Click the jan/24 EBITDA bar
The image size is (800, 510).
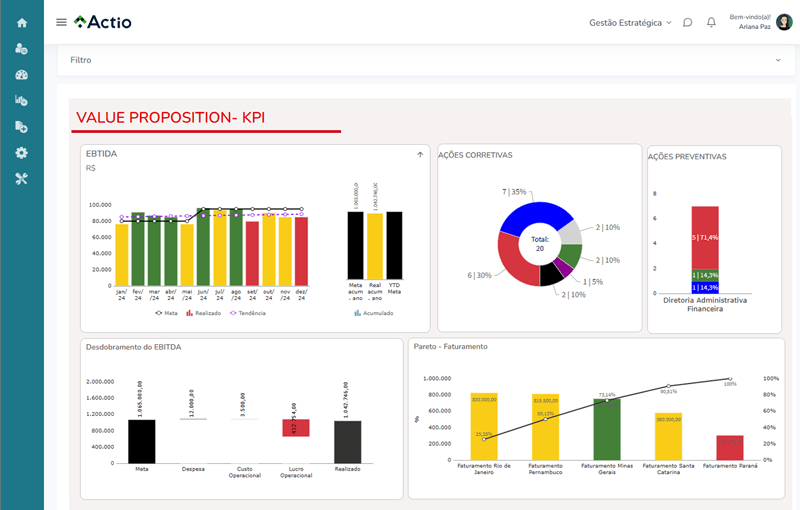coord(122,255)
